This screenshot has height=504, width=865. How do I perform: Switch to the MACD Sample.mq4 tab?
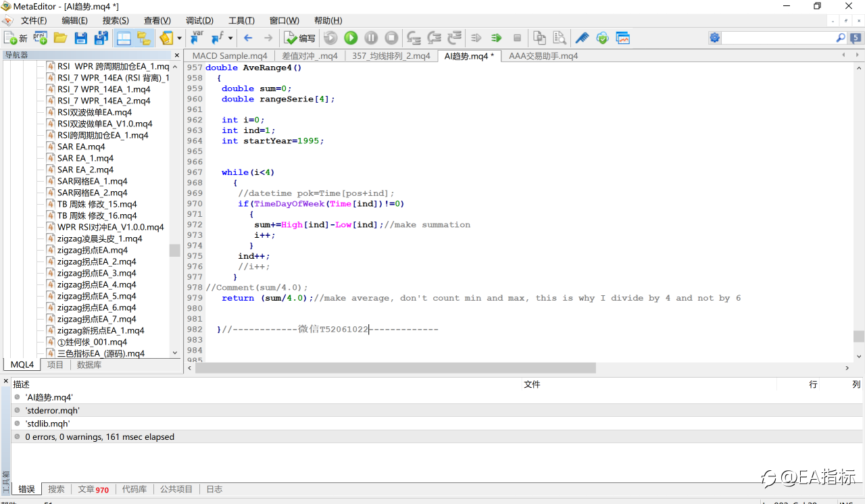tap(230, 56)
